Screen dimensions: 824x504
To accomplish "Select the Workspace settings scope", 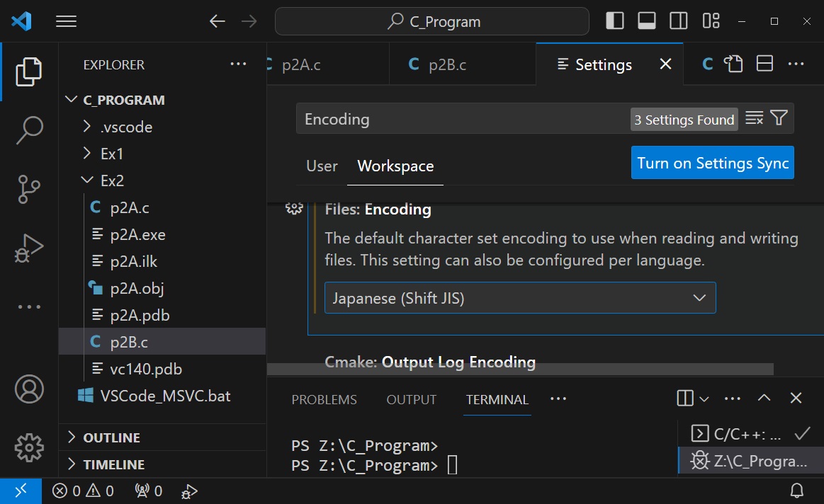I will [395, 166].
